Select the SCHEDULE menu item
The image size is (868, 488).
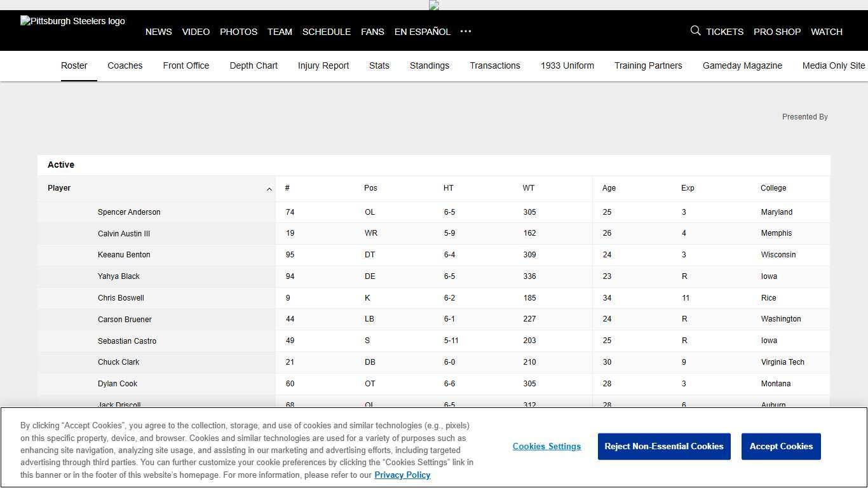[326, 32]
